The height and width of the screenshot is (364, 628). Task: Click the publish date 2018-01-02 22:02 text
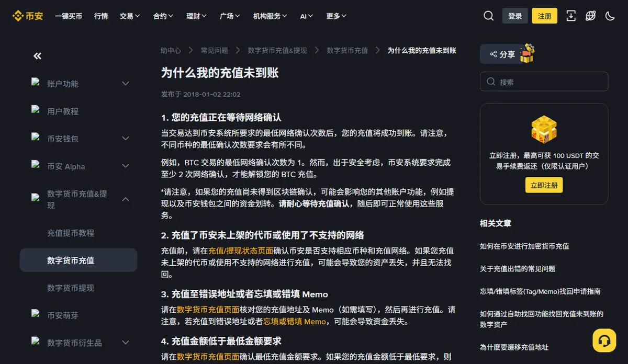click(x=212, y=95)
